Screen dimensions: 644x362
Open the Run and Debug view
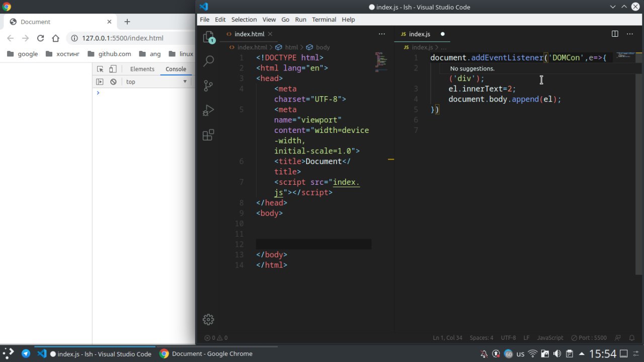point(208,110)
